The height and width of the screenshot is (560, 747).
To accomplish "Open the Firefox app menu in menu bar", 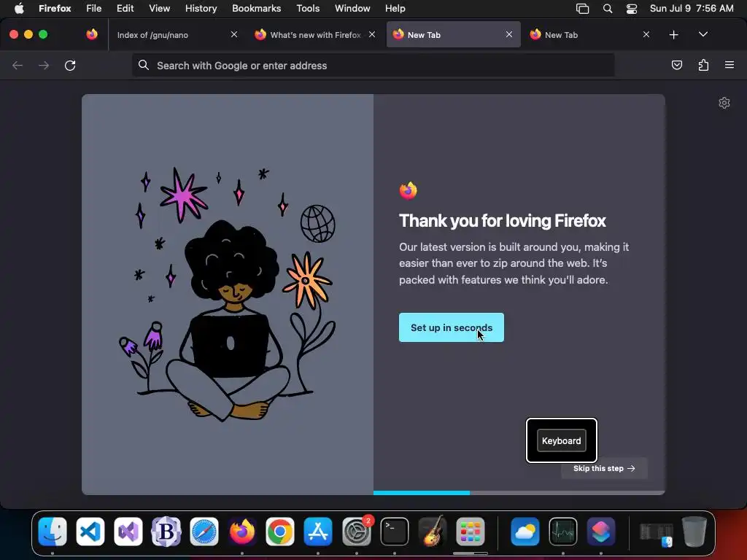I will click(55, 8).
